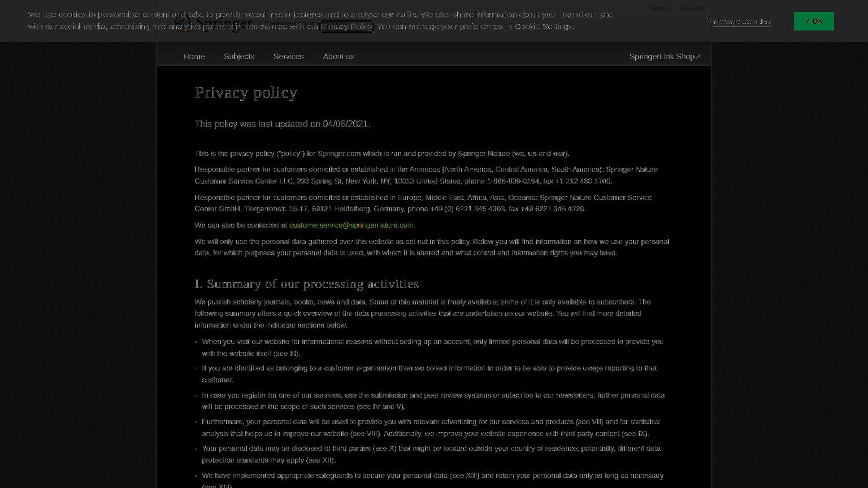
Task: Click the sentence 'This is the privacy policy ("policy") for Springer.com'
Action: pos(382,153)
